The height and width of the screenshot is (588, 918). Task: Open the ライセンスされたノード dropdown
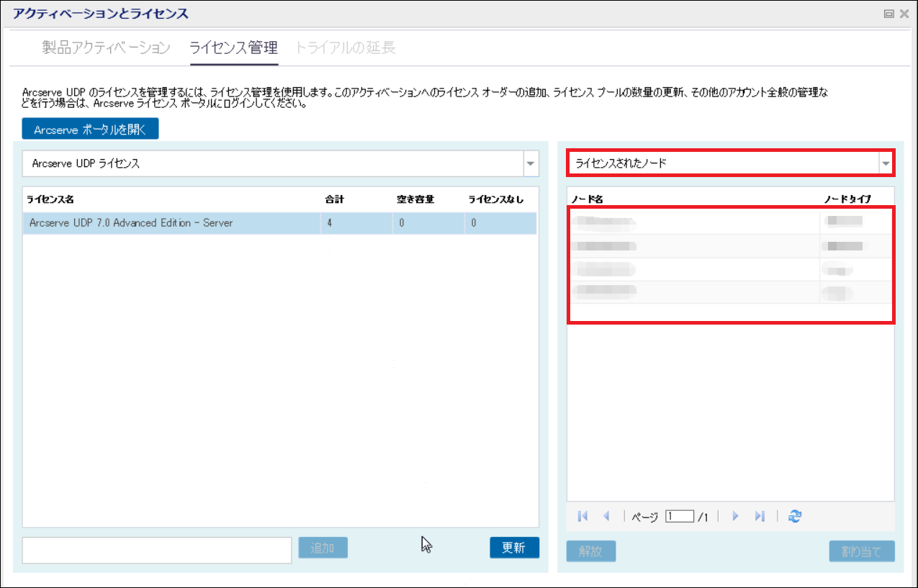[885, 163]
